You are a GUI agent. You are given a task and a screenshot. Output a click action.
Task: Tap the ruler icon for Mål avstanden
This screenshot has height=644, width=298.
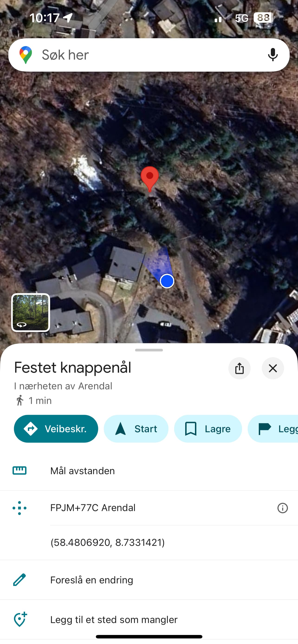(x=19, y=471)
